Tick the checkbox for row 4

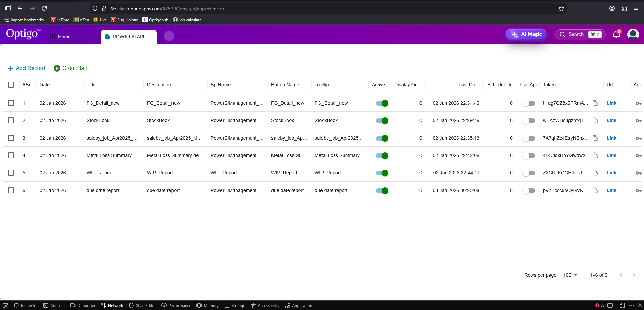pos(11,155)
